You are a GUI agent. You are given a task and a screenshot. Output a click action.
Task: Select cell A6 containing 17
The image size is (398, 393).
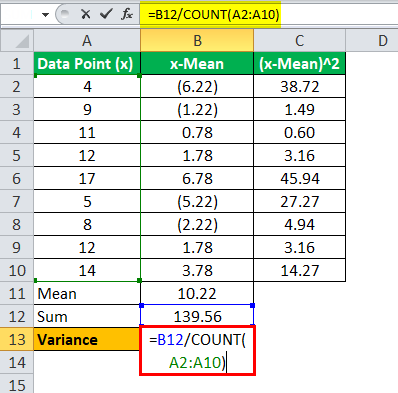[x=87, y=178]
